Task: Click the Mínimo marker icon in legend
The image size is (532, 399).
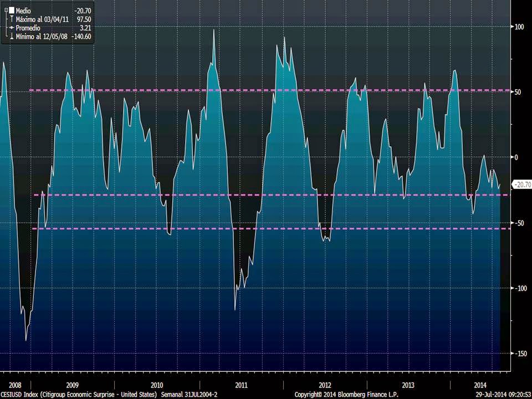Action: coord(12,37)
